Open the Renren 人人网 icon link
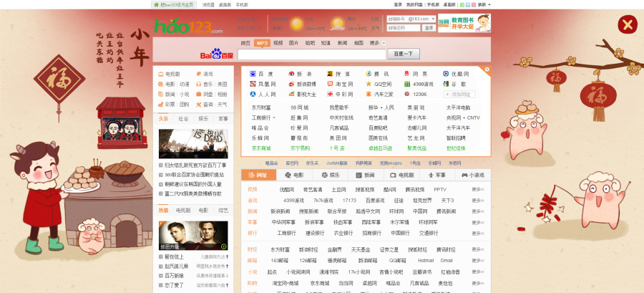Viewport: 644px width, 293px height. (x=253, y=94)
